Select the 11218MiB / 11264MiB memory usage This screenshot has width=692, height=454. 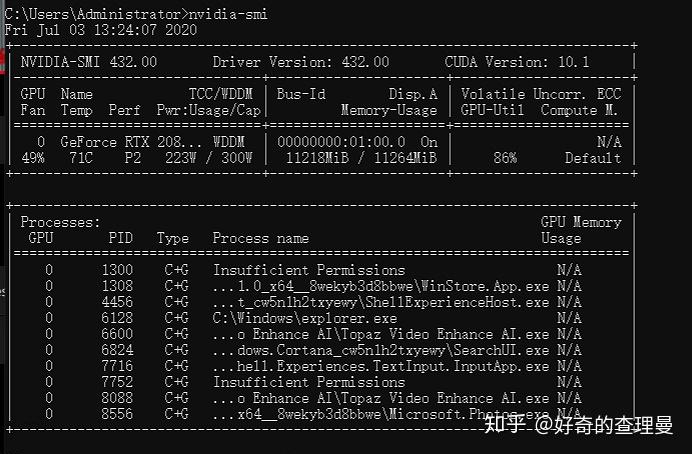click(361, 158)
